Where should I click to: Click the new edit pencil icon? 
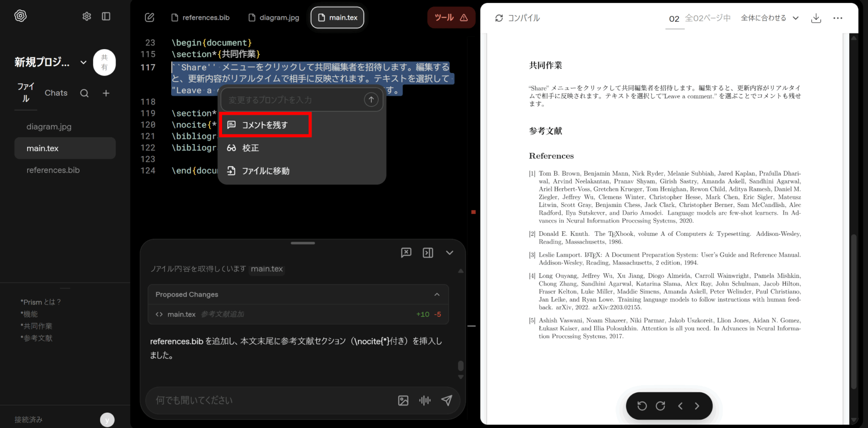tap(149, 17)
